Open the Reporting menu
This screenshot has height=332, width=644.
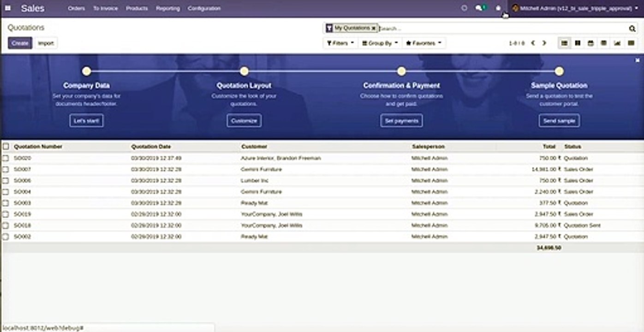coord(168,8)
